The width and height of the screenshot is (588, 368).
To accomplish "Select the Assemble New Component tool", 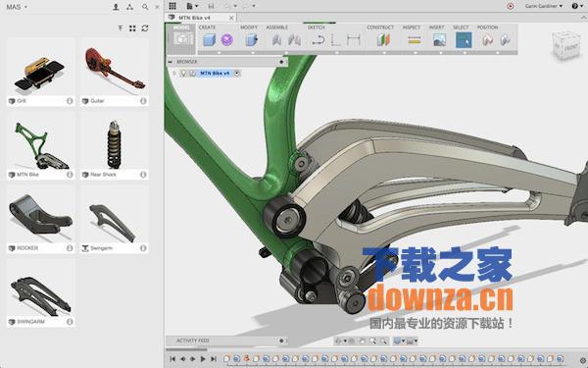I will coord(276,40).
